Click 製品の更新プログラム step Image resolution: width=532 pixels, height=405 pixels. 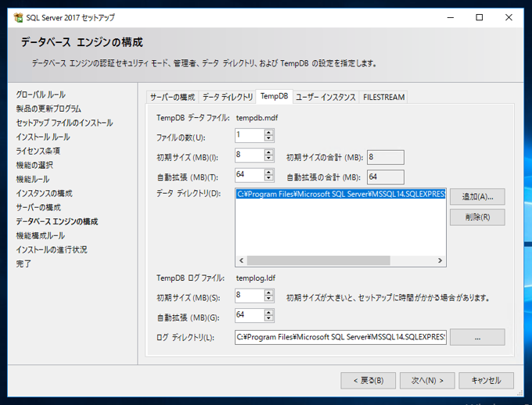click(x=49, y=109)
